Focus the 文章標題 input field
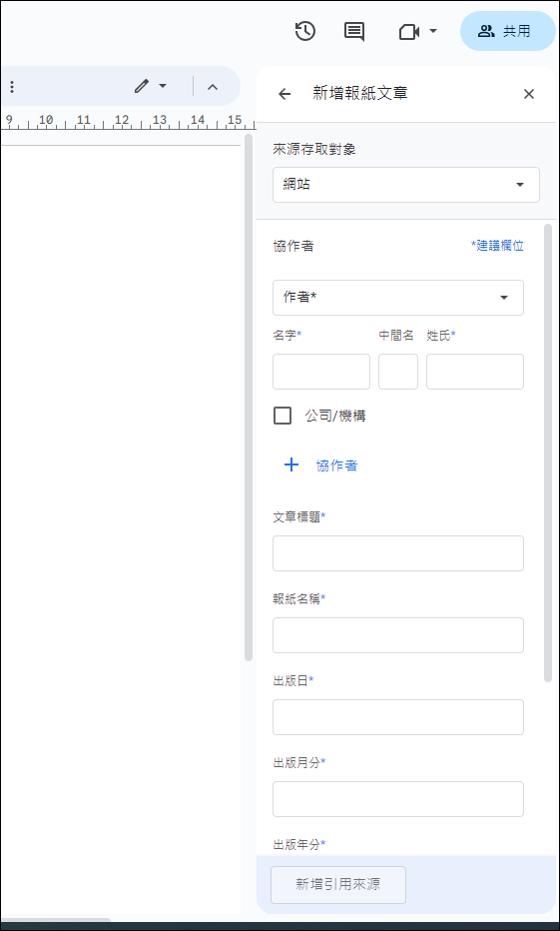Screen dimensions: 560x931 click(398, 553)
